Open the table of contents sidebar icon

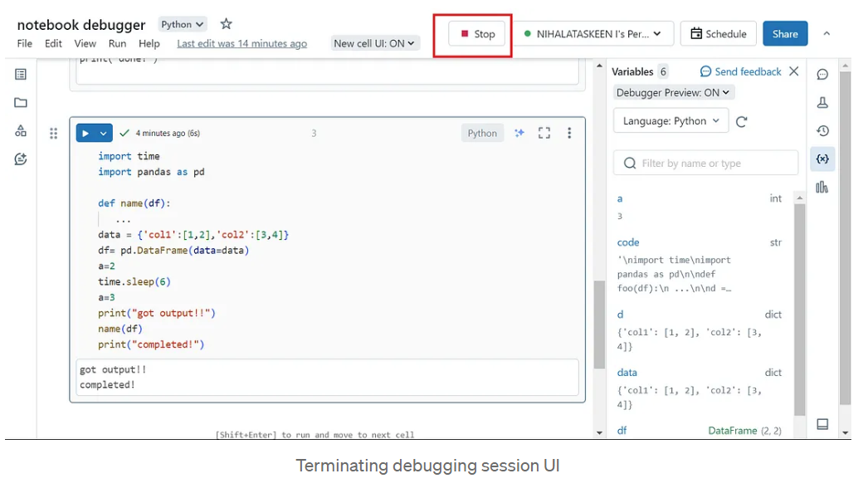(x=21, y=75)
